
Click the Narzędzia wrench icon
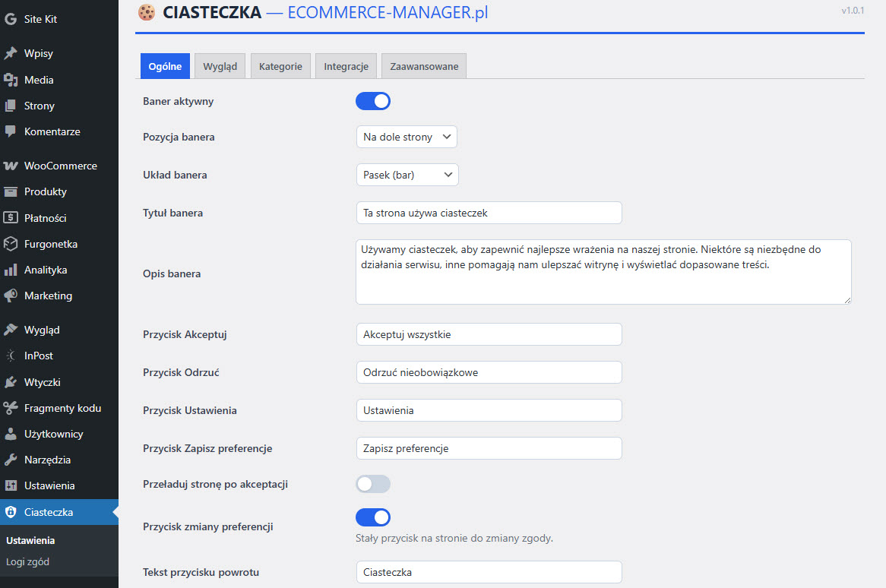click(11, 460)
